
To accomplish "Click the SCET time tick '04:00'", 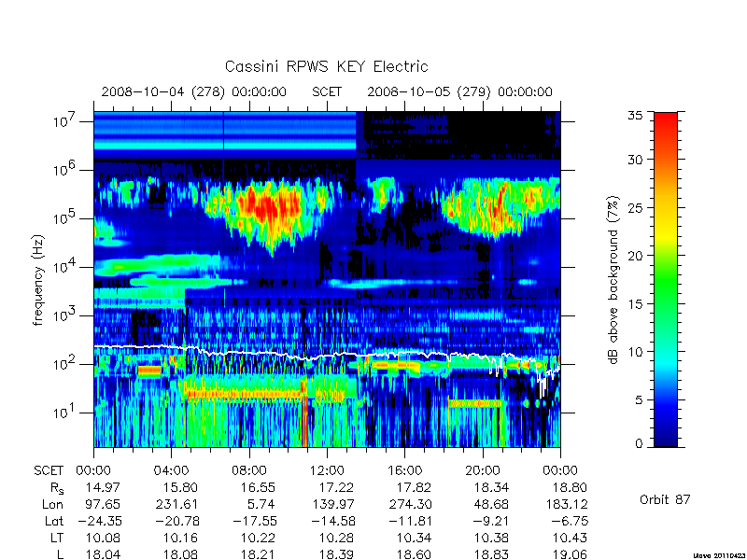I will pyautogui.click(x=171, y=471).
